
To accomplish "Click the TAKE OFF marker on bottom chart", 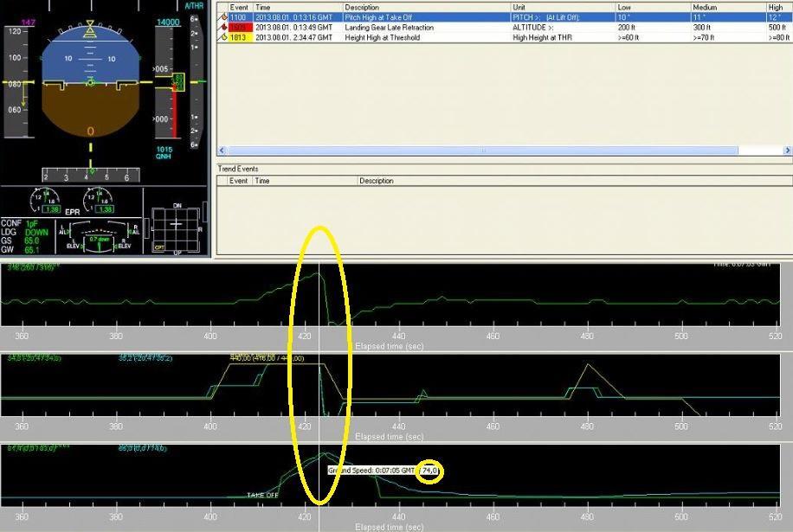I will pyautogui.click(x=262, y=495).
